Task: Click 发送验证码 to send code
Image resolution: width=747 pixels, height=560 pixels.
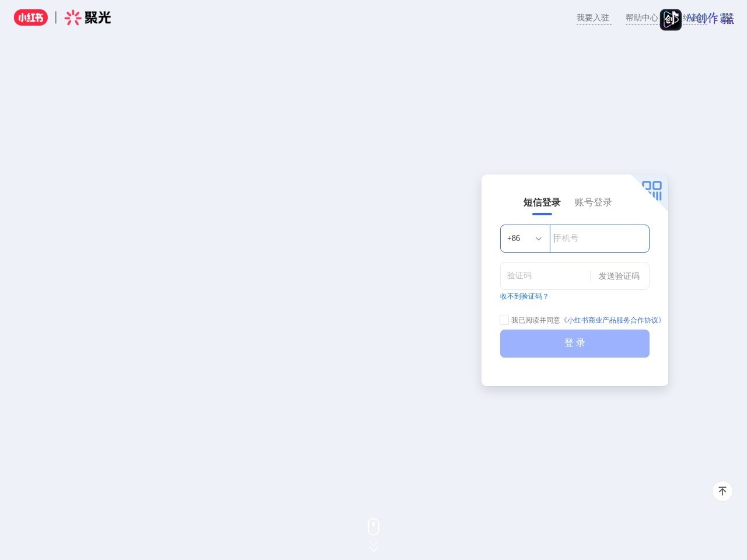Action: click(619, 276)
